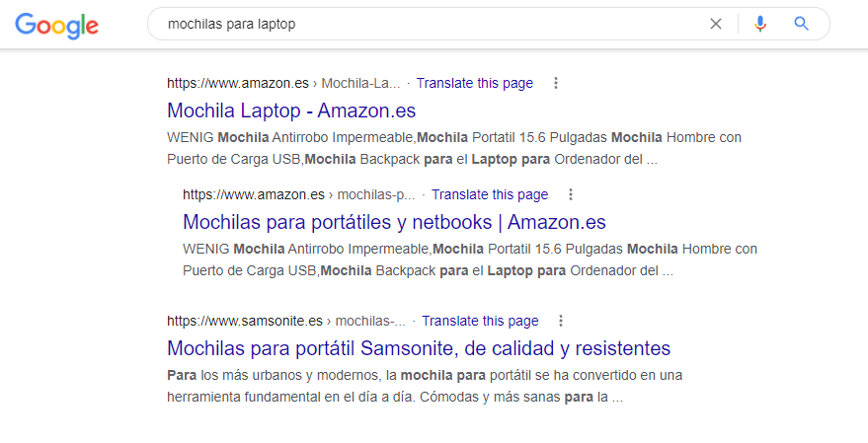This screenshot has width=868, height=443.
Task: Click the Samsonite result description snippet
Action: tap(425, 387)
